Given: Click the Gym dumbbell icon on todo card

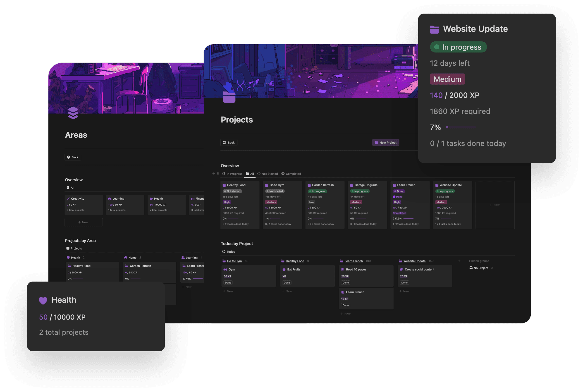Looking at the screenshot, I should point(225,270).
